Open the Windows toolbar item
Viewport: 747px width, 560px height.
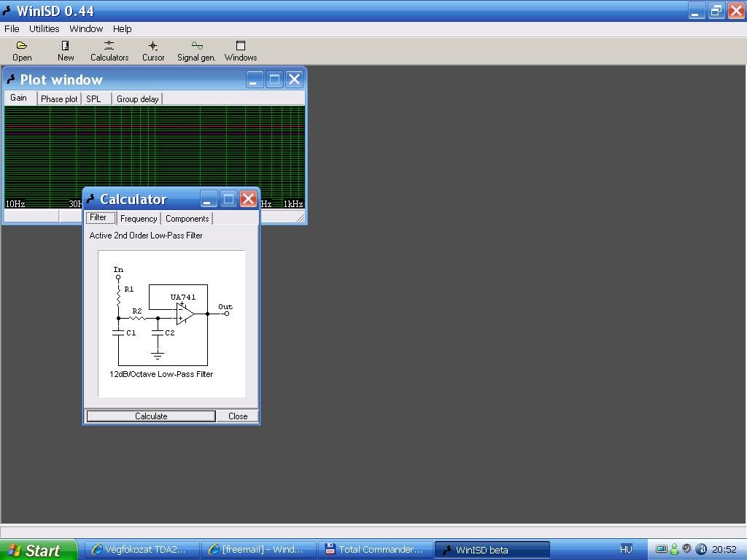[x=241, y=51]
